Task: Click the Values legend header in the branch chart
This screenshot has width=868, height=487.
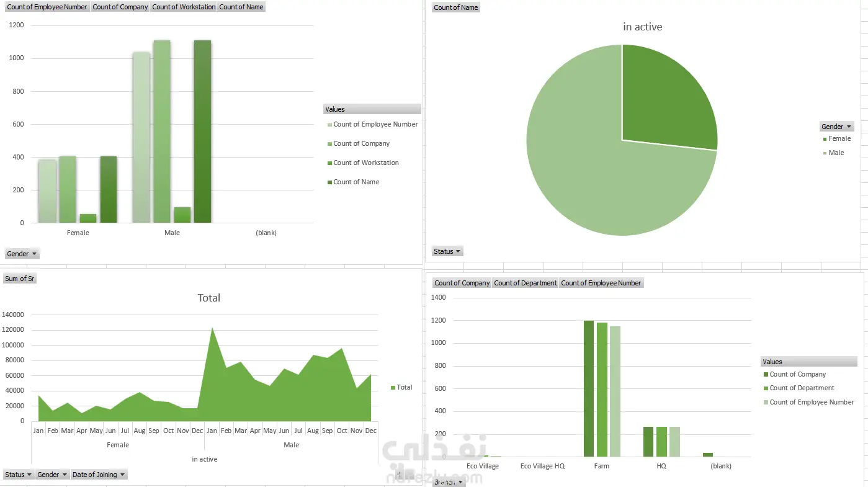Action: pos(809,362)
